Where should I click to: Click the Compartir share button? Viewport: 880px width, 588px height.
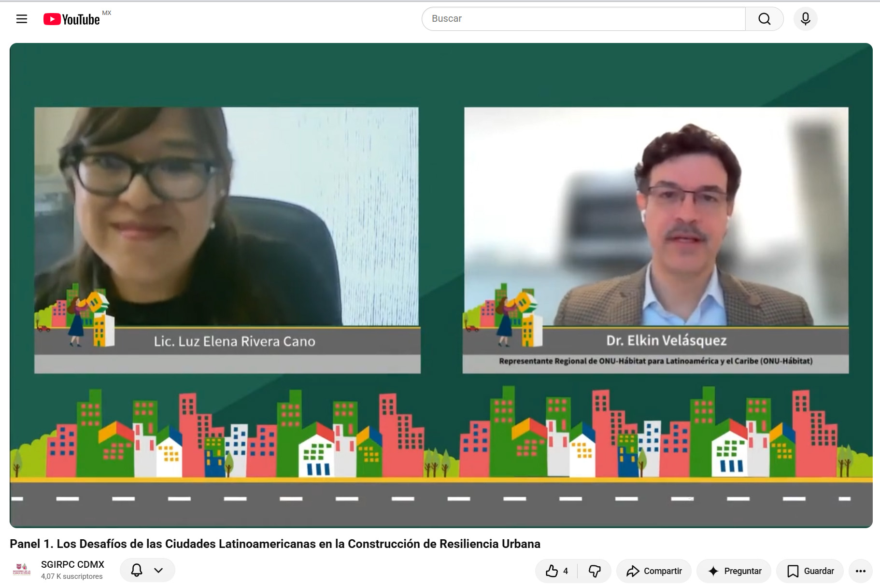[654, 571]
